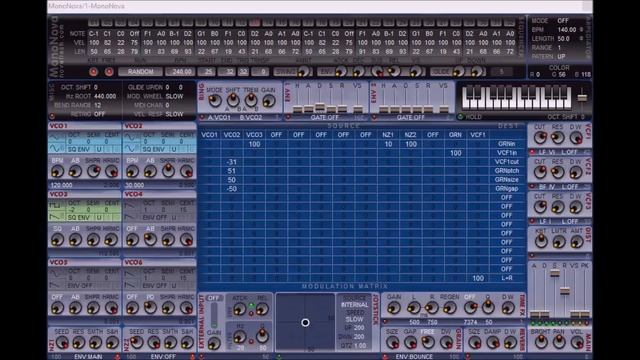
Task: Open the joystick SOURCE INTERNAL selector
Action: (x=354, y=305)
